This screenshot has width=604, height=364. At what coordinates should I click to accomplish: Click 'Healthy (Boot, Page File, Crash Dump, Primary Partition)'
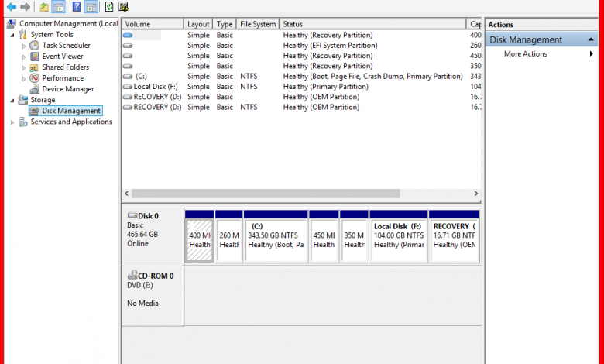pos(373,76)
